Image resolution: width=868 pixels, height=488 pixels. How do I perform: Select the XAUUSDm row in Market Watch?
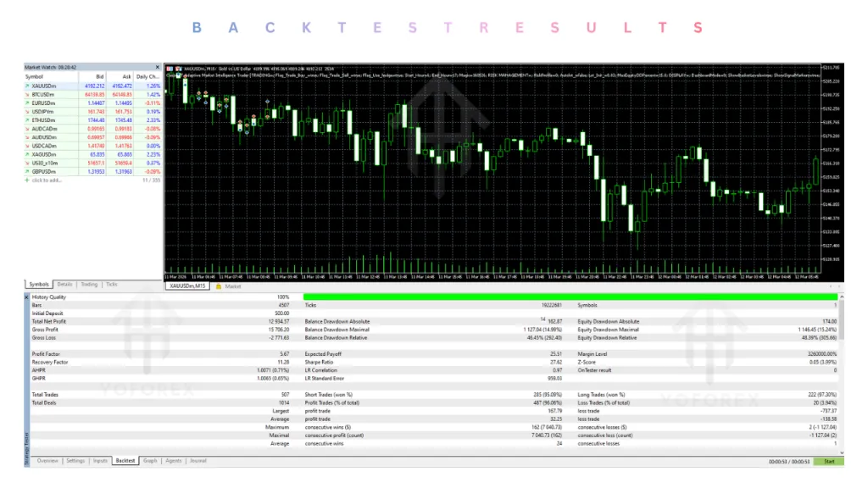pyautogui.click(x=92, y=86)
